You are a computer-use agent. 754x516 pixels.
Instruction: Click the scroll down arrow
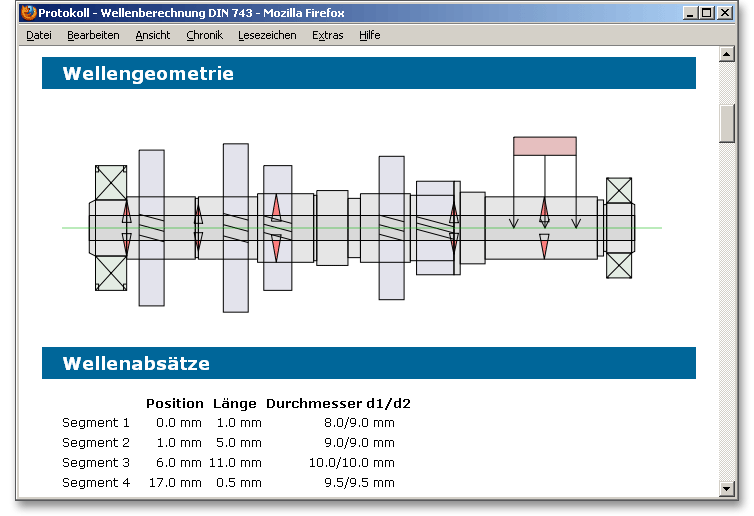pos(727,488)
